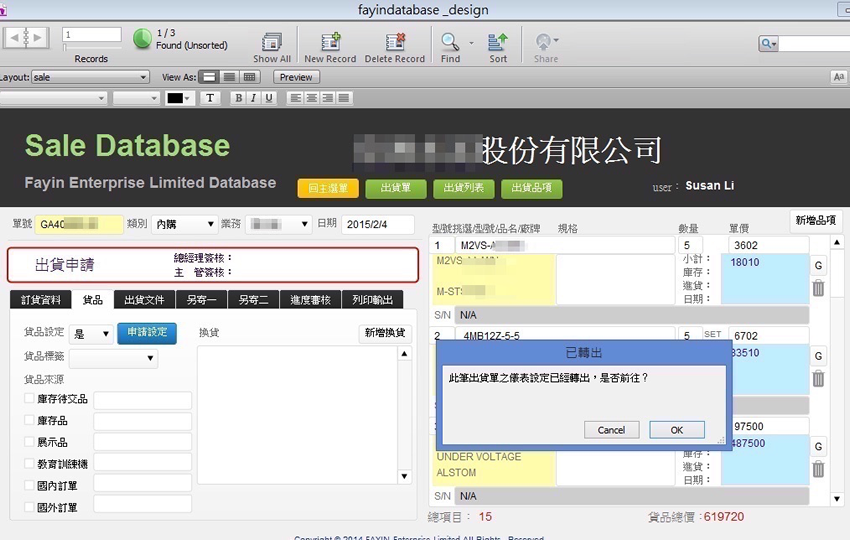Viewport: 850px width, 540px height.
Task: Open the font size dropdown
Action: (136, 98)
